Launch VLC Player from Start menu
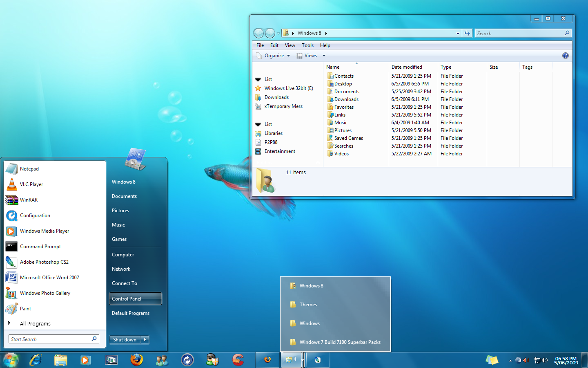The image size is (588, 368). click(55, 184)
